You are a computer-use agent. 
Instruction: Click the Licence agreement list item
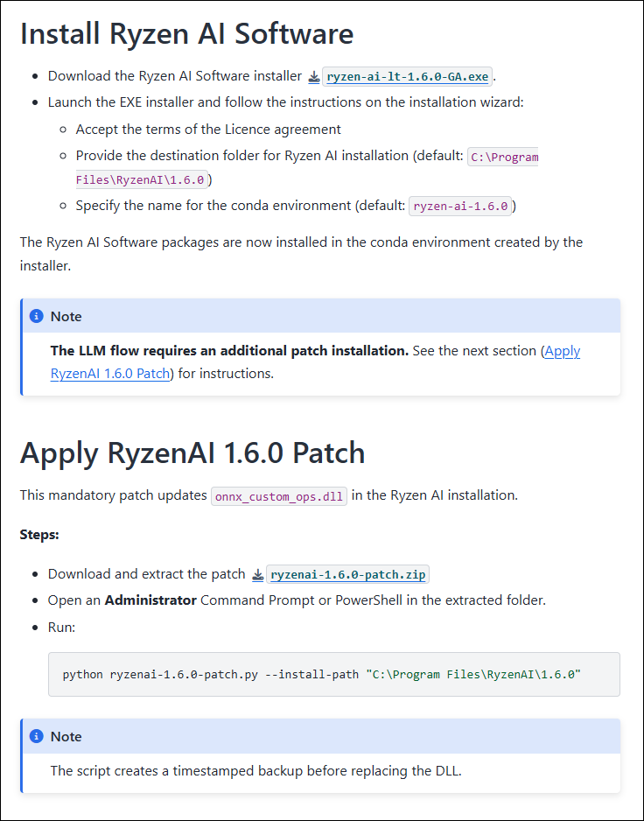pos(208,129)
